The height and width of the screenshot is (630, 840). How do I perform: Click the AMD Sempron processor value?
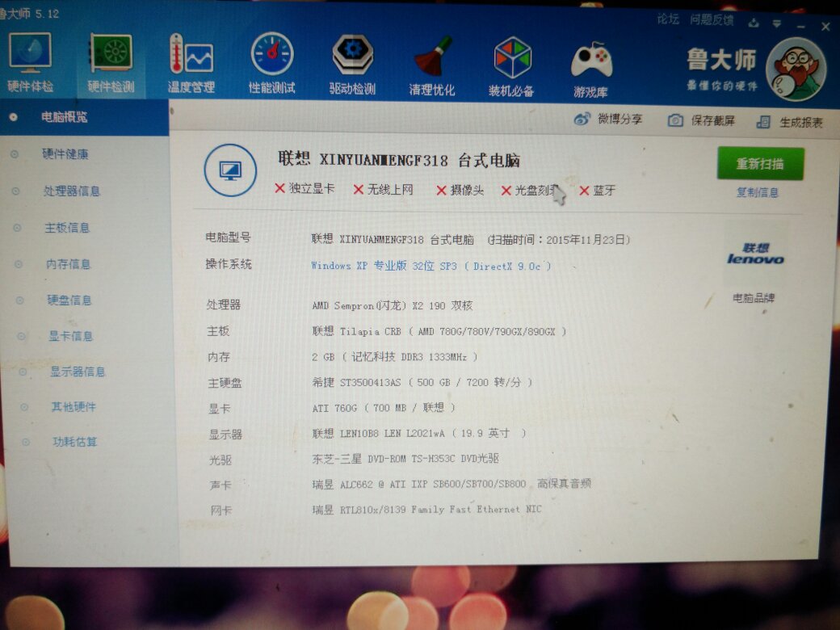click(393, 305)
